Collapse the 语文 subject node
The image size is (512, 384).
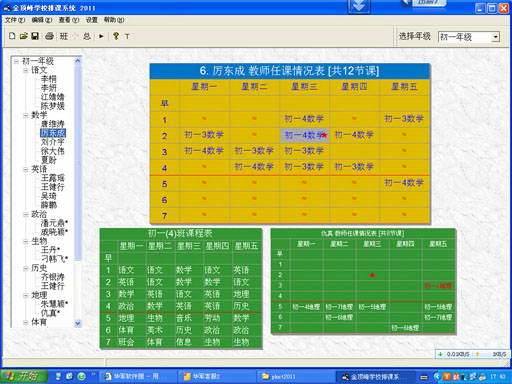tap(25, 70)
